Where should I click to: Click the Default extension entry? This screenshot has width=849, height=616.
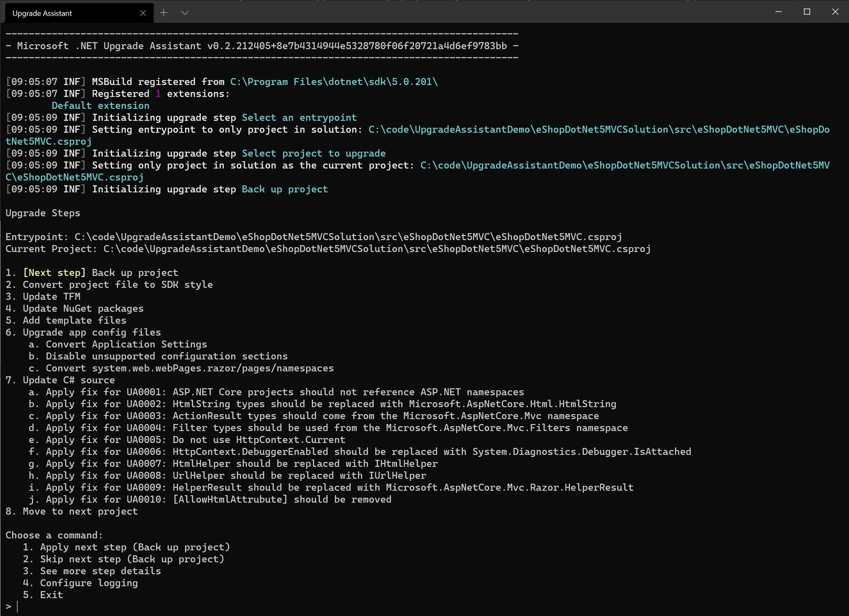pos(100,105)
